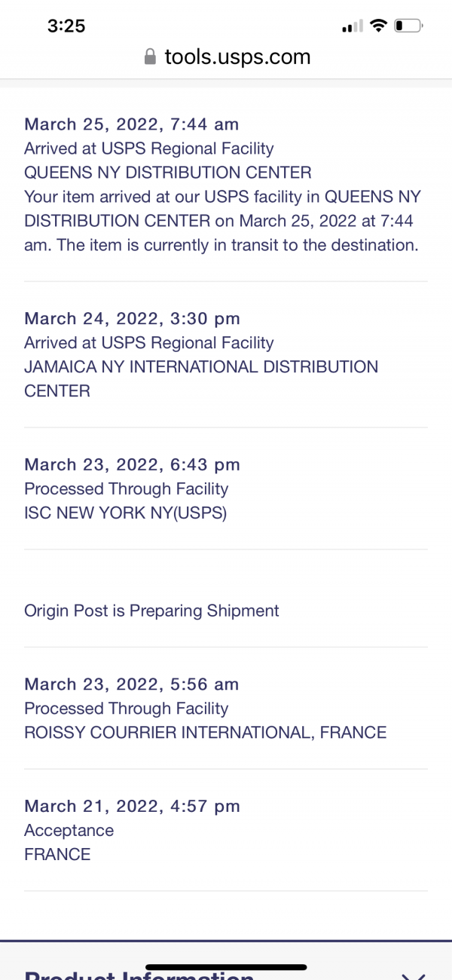Tap the tools.usps.com address bar

pyautogui.click(x=226, y=57)
